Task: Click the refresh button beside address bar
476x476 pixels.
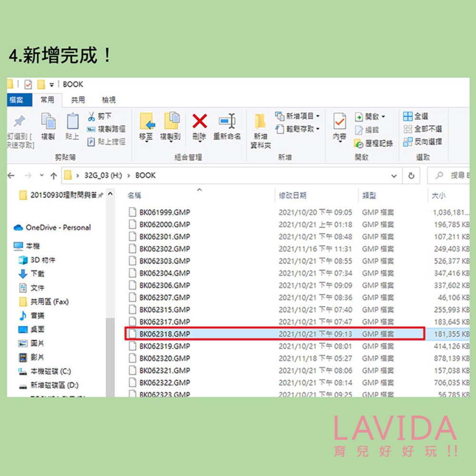Action: 411,176
